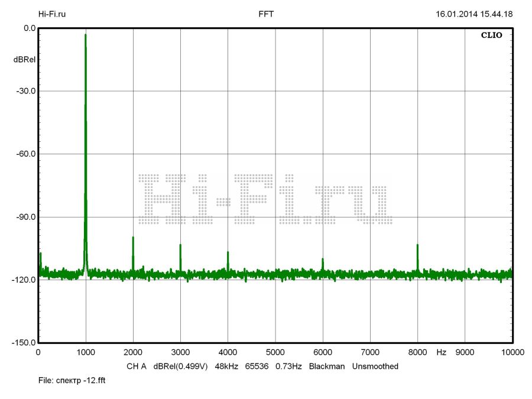Click the -60.0 y-axis tick label
Image resolution: width=532 pixels, height=399 pixels.
(x=25, y=154)
